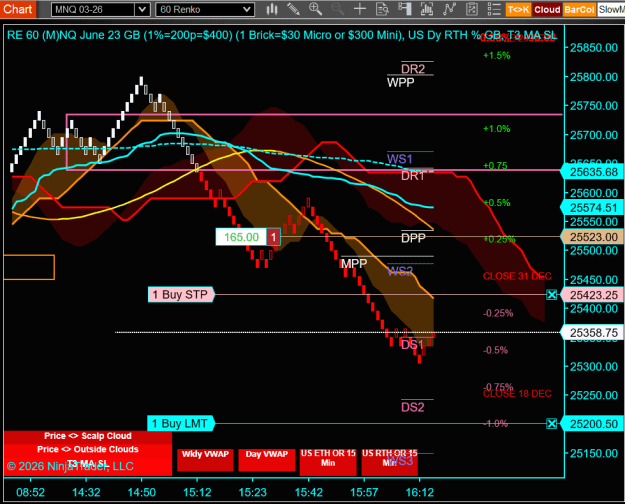The width and height of the screenshot is (625, 504).
Task: Select the Chart tab
Action: [18, 9]
